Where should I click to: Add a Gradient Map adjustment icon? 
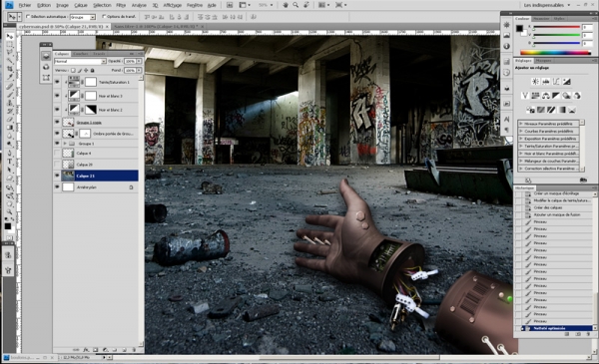click(561, 110)
